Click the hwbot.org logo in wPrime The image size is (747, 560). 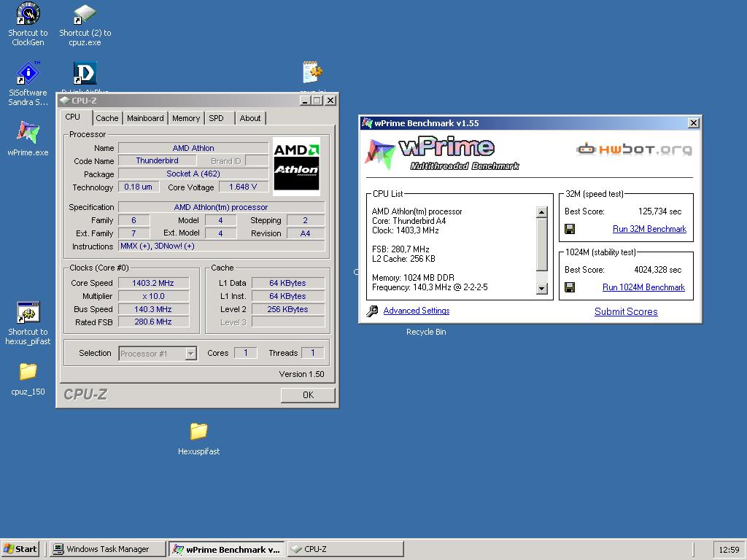[634, 149]
